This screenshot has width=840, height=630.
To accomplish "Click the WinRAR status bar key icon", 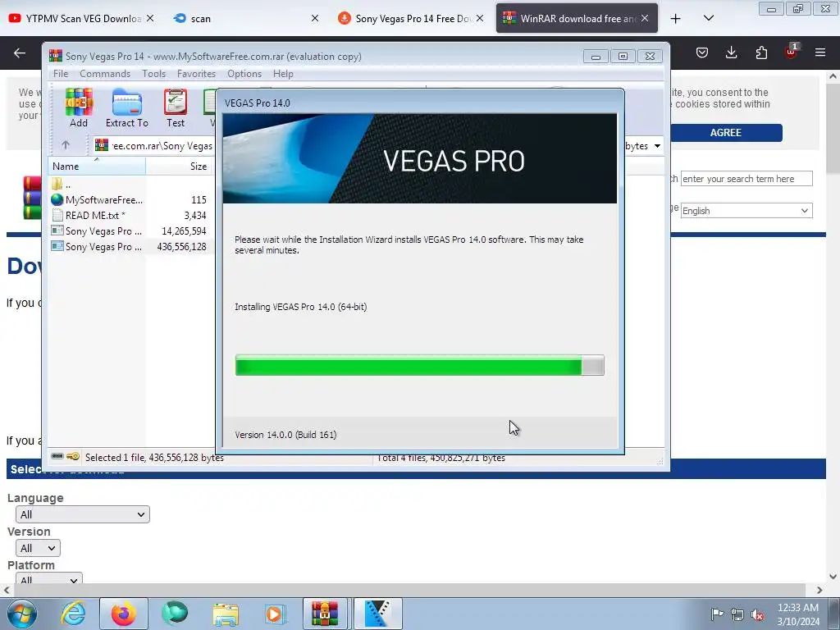I will 73,456.
